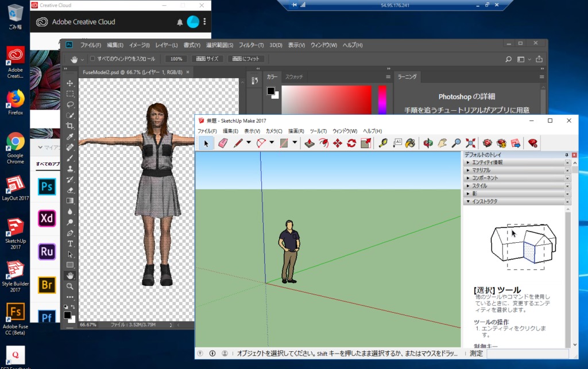588x369 pixels.
Task: Collapse SketchUp Instructor panel (インストラクタ)
Action: click(x=516, y=201)
